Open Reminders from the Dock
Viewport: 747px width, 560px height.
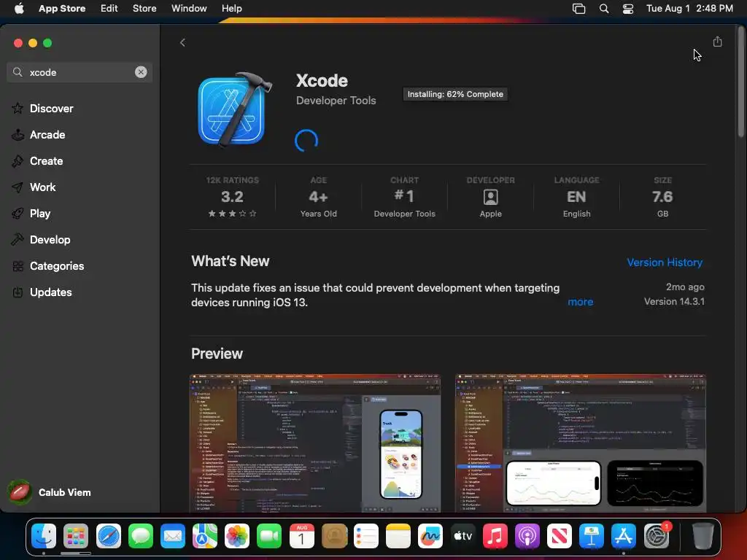(x=366, y=536)
